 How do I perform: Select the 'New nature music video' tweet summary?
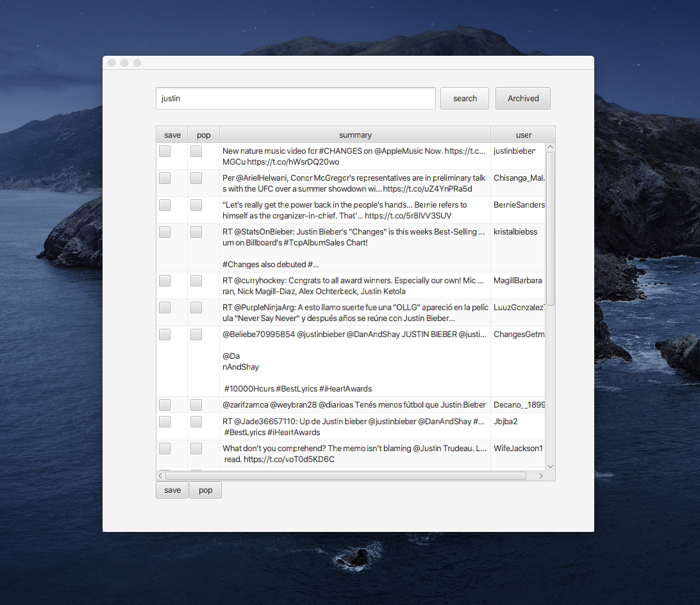point(355,156)
